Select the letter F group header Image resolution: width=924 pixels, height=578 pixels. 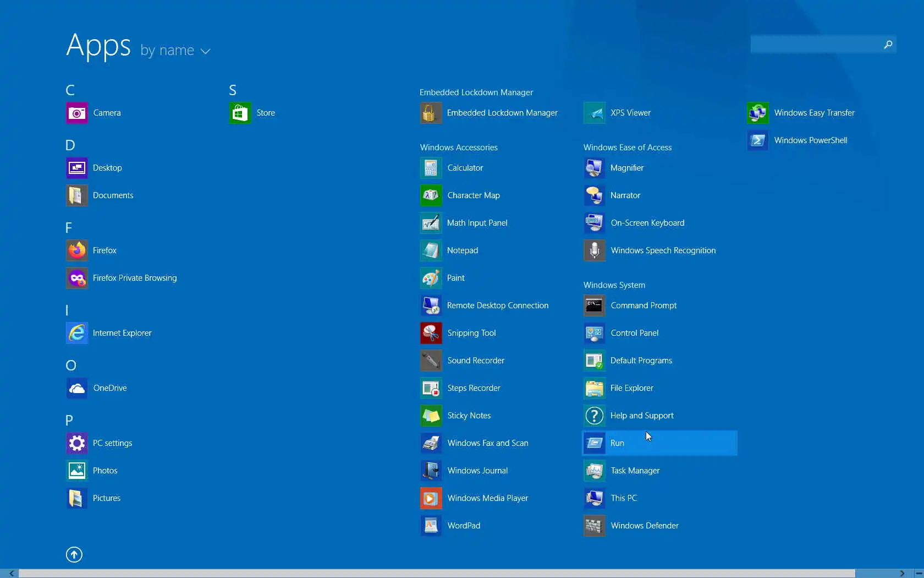pyautogui.click(x=69, y=228)
